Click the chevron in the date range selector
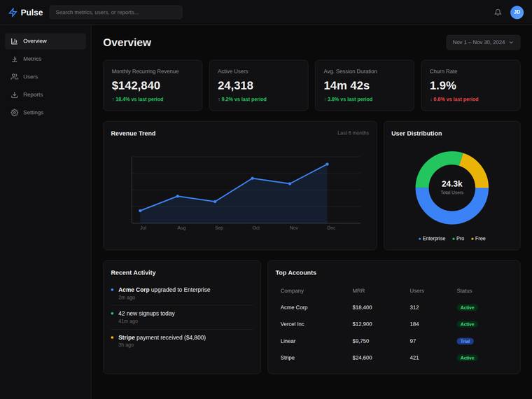532x399 pixels. [x=511, y=43]
